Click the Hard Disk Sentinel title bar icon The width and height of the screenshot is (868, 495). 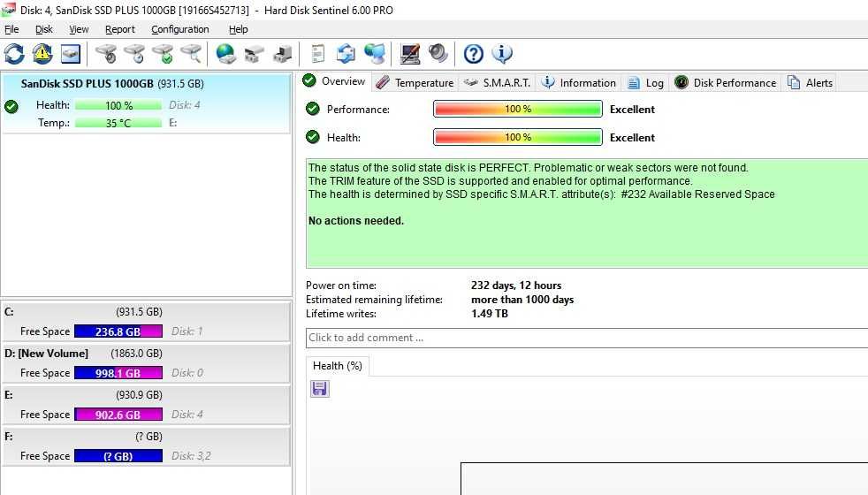pyautogui.click(x=8, y=10)
